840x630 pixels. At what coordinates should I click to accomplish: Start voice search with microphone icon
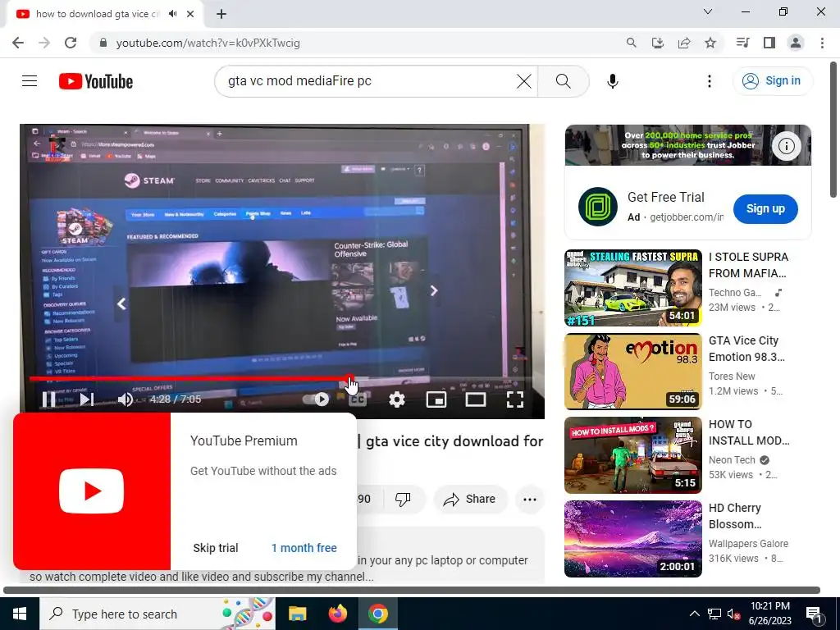612,81
